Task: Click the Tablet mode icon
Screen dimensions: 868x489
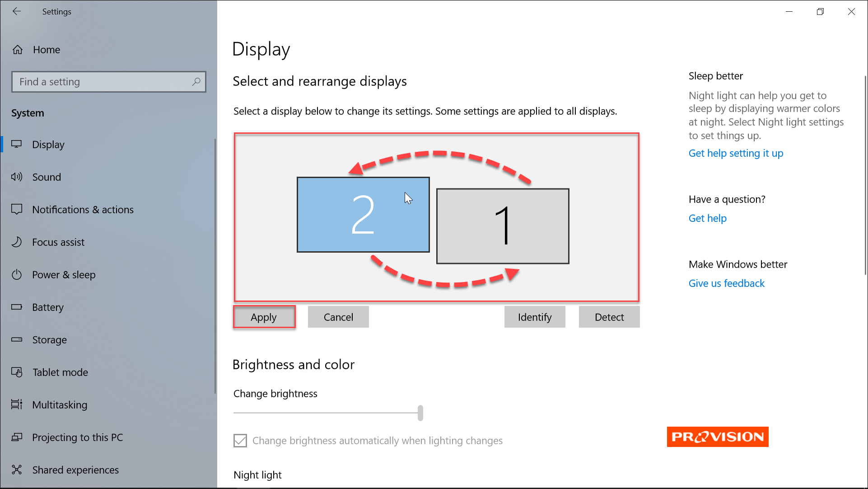Action: (17, 372)
